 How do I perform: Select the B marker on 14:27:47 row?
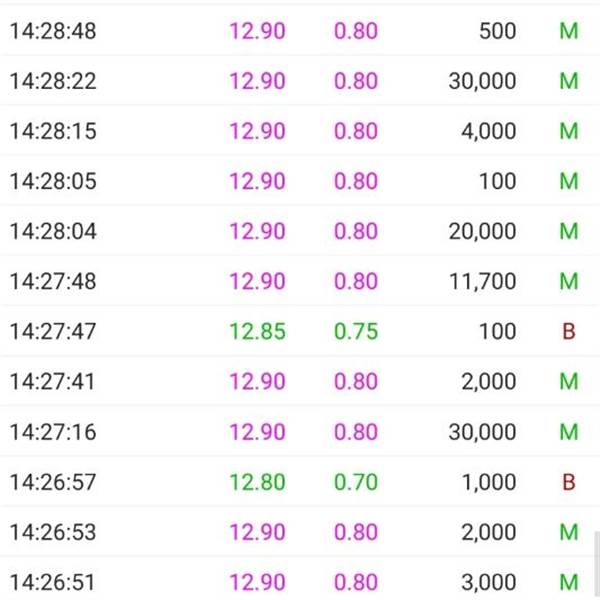(x=569, y=331)
